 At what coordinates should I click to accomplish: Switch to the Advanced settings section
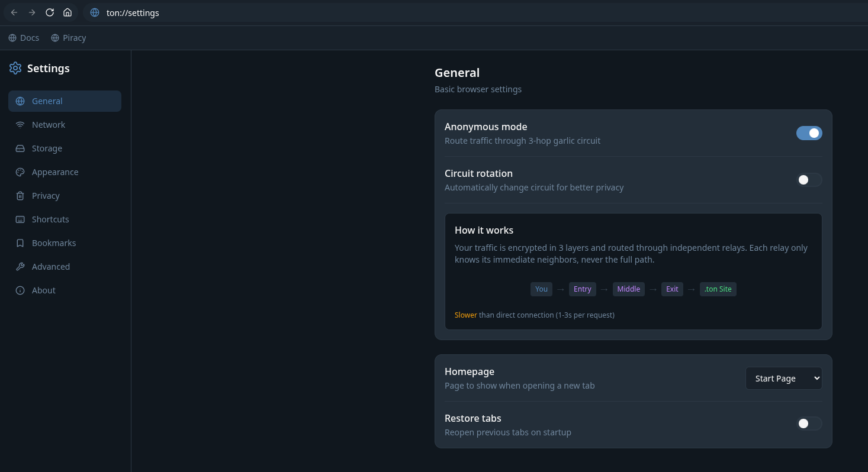tap(50, 267)
